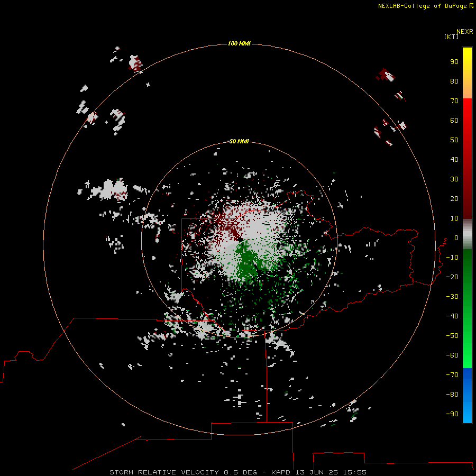Click the -20 value on velocity scale

[452, 277]
